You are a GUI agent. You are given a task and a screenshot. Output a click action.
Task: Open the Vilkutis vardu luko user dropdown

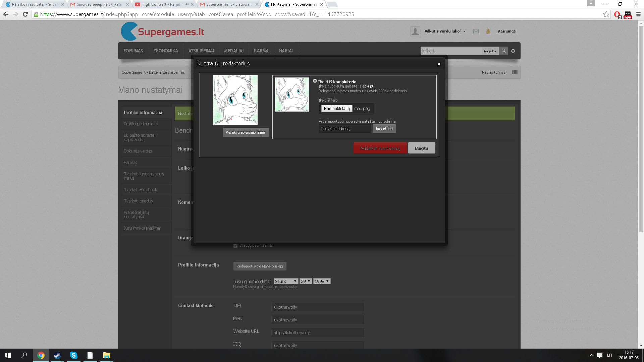click(x=445, y=31)
